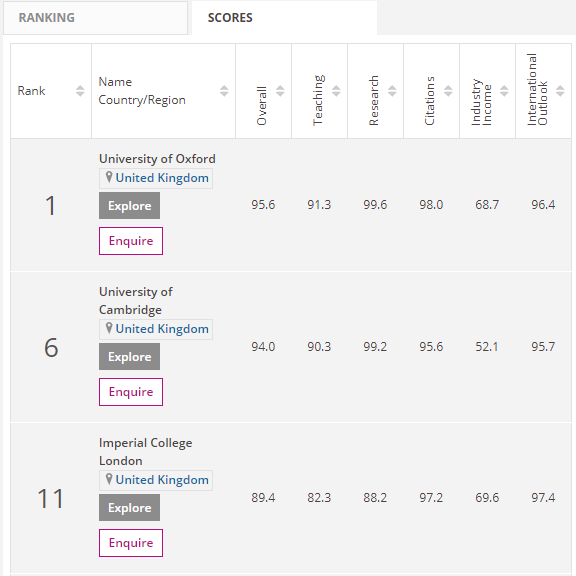
Task: Sort table by Rank arrows icon
Action: tap(80, 91)
